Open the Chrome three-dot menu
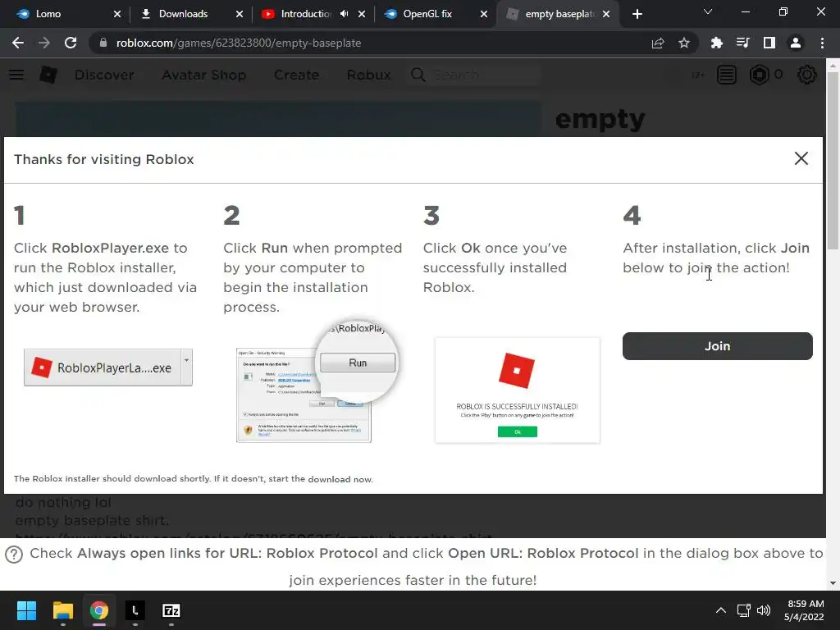The image size is (840, 630). click(x=822, y=43)
